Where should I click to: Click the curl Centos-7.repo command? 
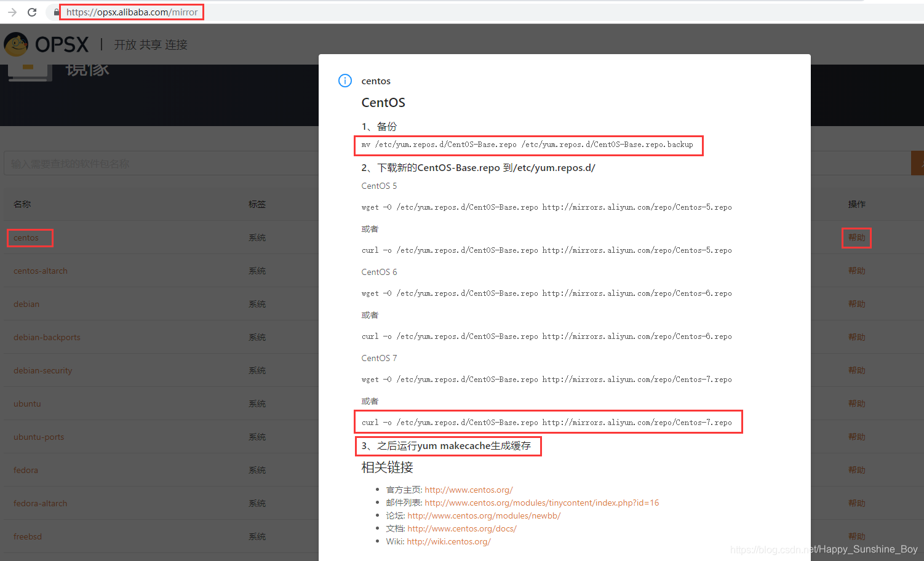(x=547, y=423)
